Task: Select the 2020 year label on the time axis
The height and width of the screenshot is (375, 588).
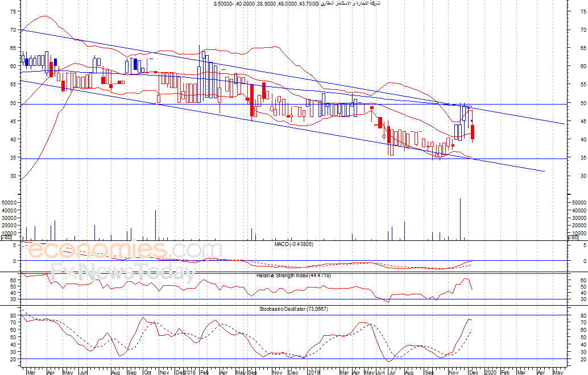Action: (491, 372)
